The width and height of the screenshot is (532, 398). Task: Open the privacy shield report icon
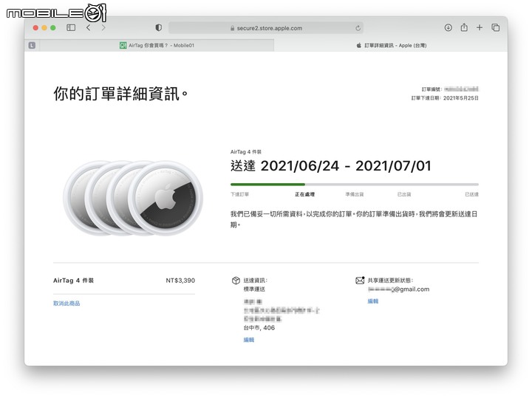(x=158, y=28)
